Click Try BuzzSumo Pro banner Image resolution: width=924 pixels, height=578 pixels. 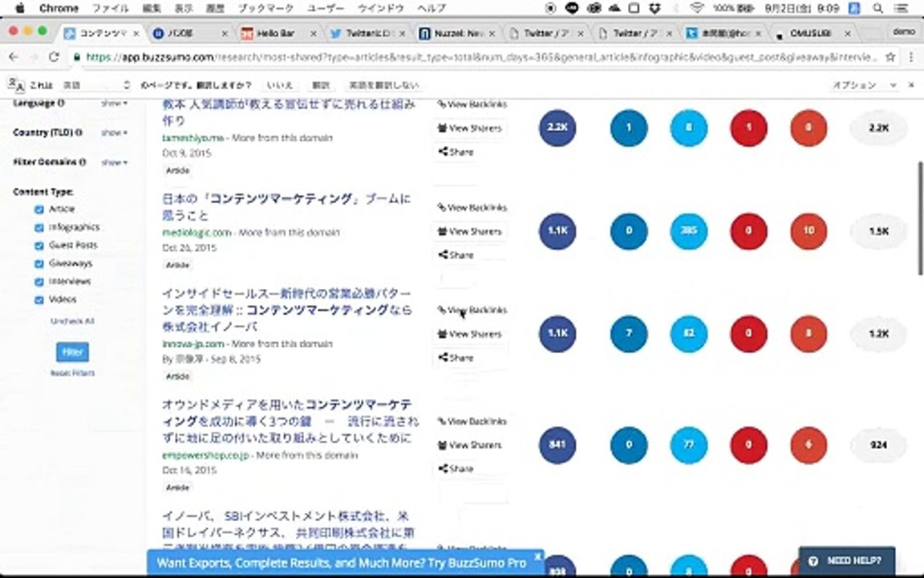341,563
